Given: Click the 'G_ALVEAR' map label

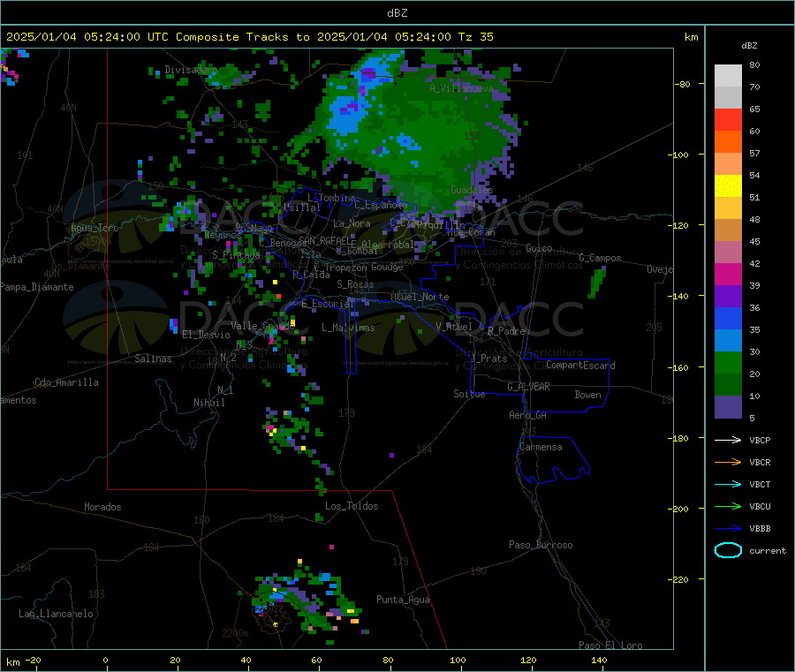Looking at the screenshot, I should (528, 387).
